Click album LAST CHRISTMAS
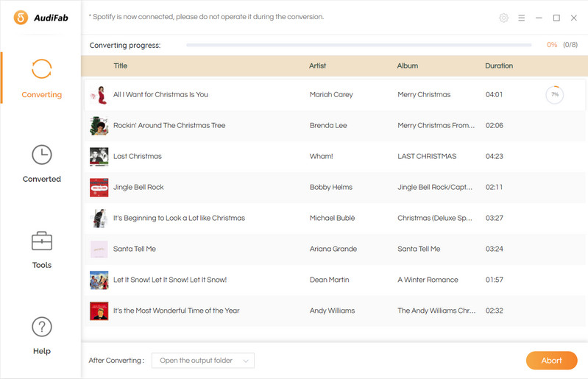This screenshot has width=588, height=379. tap(427, 156)
